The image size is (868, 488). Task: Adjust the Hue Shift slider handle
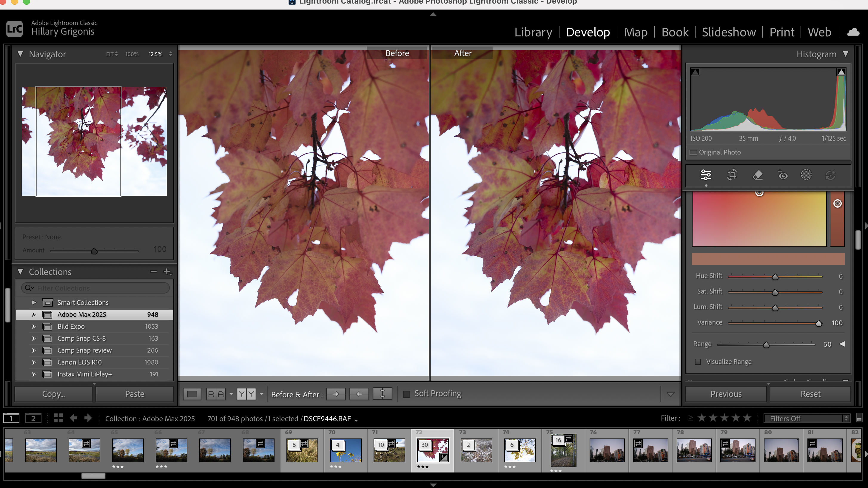pos(775,277)
